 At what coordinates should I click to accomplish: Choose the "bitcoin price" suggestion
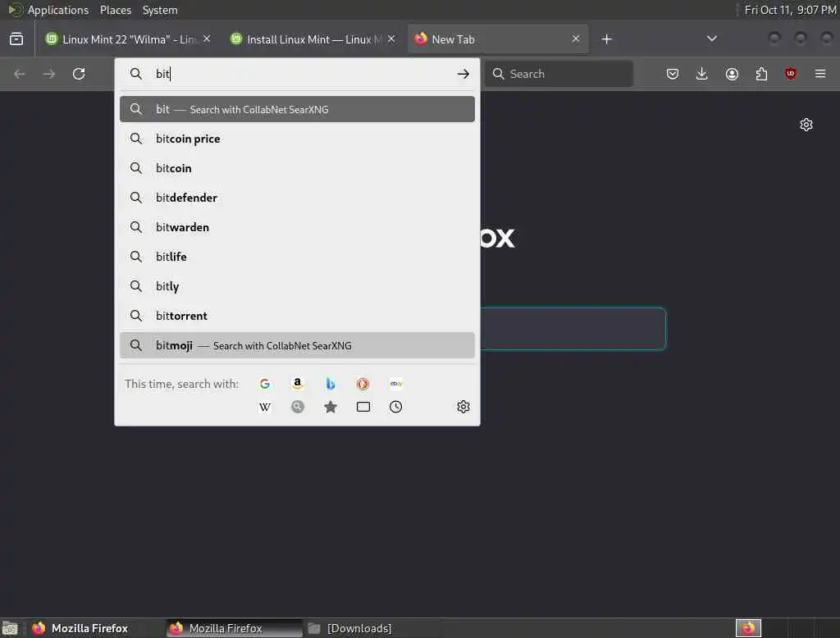(x=297, y=139)
